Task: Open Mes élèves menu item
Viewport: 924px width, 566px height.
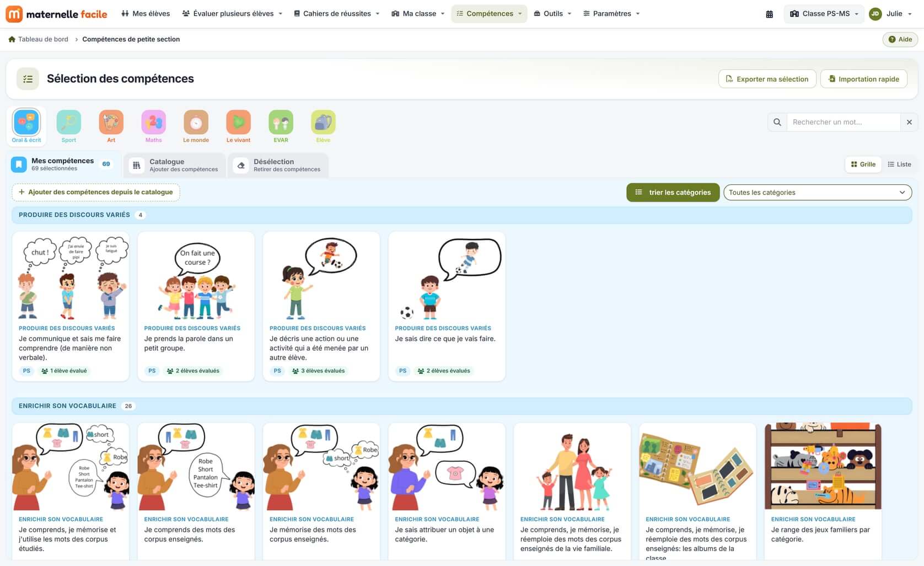Action: pos(146,14)
